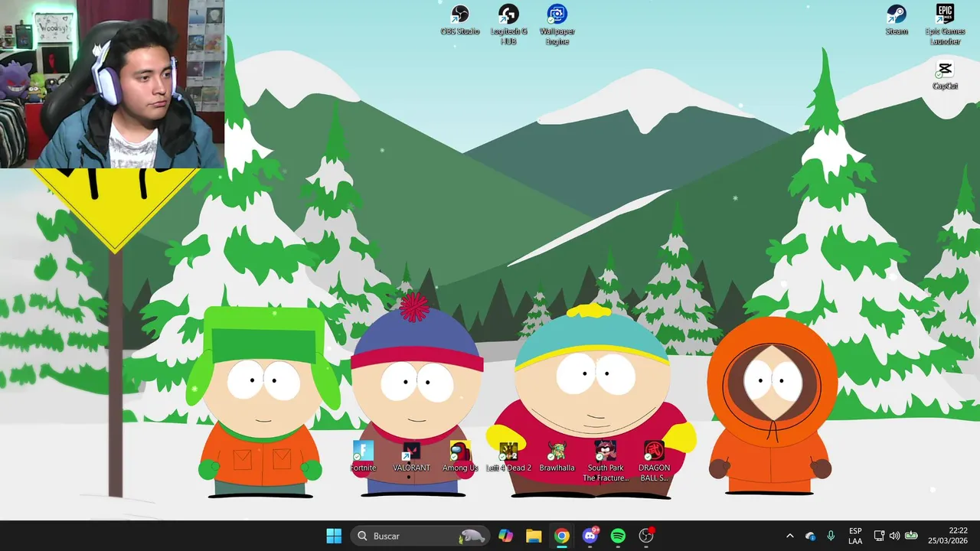Image resolution: width=980 pixels, height=551 pixels.
Task: Select the Steam desktop icon
Action: pyautogui.click(x=897, y=20)
